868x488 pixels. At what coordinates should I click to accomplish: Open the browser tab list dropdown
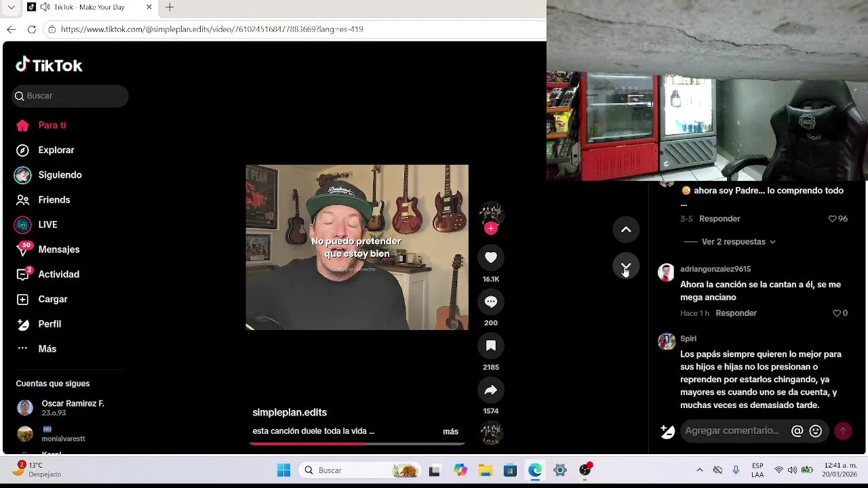[x=11, y=7]
